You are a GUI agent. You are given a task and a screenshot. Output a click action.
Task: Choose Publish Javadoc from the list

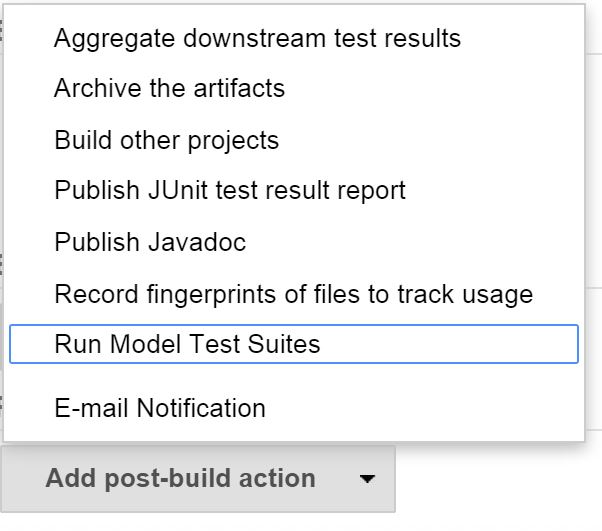pos(150,242)
